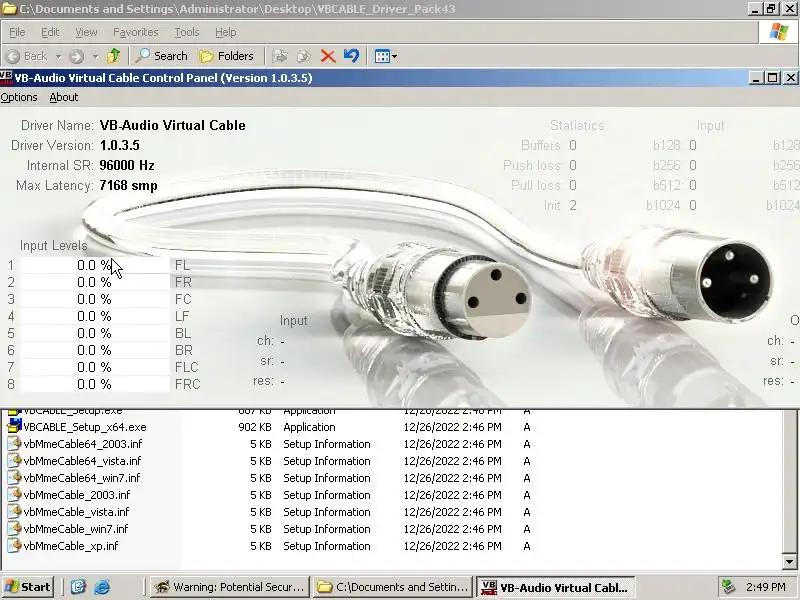The height and width of the screenshot is (600, 800).
Task: Click file name vbMmeCable_xp.inf
Action: click(x=71, y=546)
